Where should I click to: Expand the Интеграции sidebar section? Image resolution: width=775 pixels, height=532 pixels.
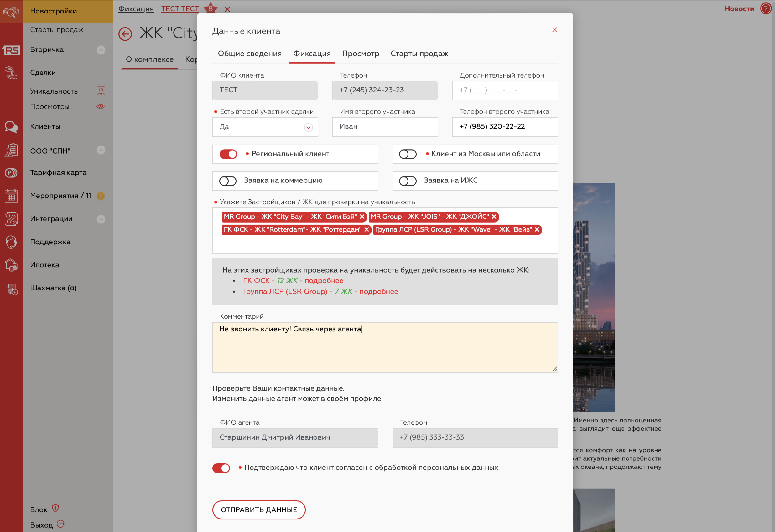(101, 219)
